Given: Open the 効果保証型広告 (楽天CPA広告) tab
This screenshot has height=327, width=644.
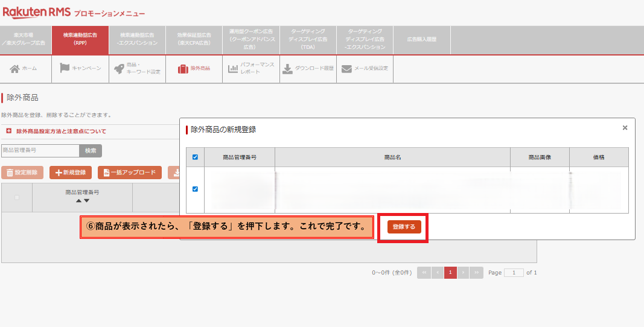Looking at the screenshot, I should pyautogui.click(x=194, y=39).
